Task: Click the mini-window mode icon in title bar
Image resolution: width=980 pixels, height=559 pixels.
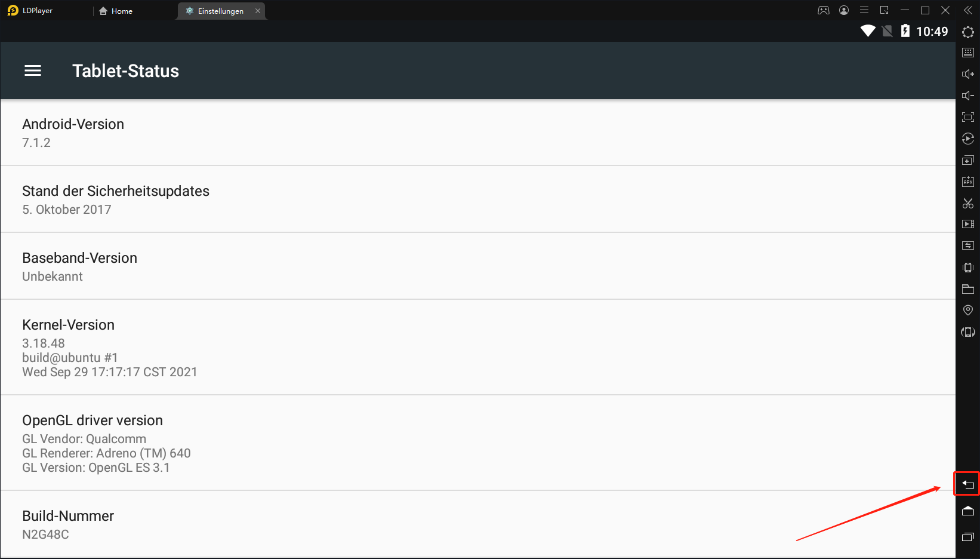Action: (x=885, y=10)
